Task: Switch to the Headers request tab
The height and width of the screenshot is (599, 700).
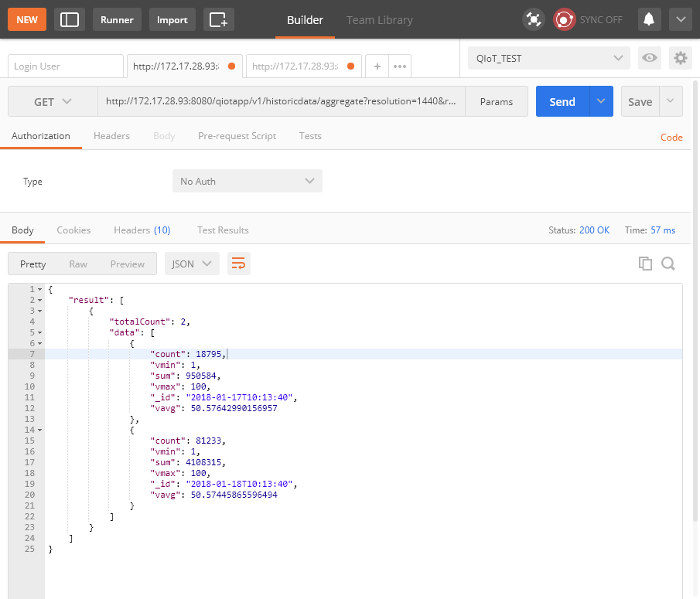Action: point(111,136)
